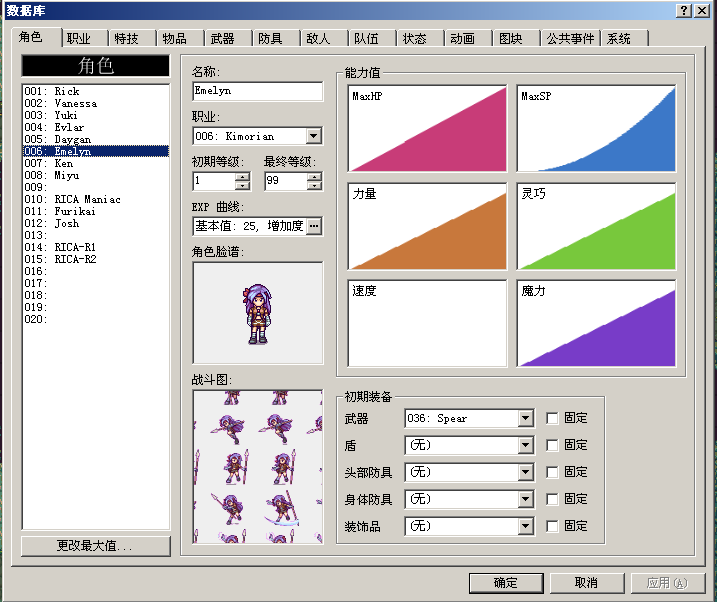
Task: Switch to the 公共事件 tab
Action: [x=570, y=38]
